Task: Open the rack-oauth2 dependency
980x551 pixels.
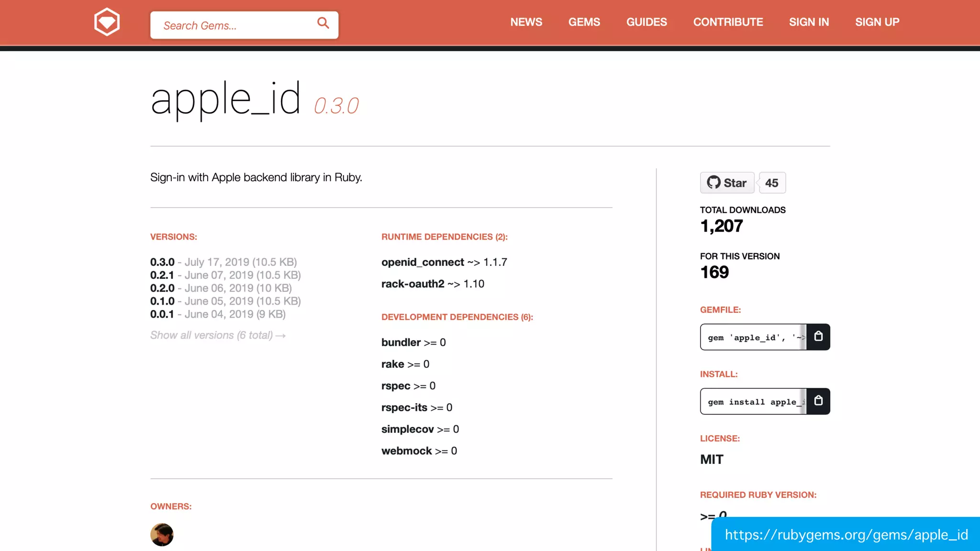Action: (412, 284)
